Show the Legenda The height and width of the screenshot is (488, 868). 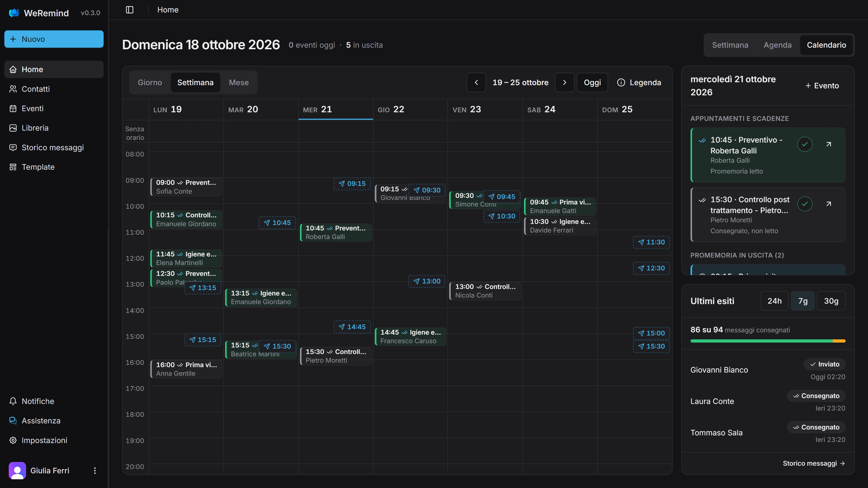click(x=639, y=82)
